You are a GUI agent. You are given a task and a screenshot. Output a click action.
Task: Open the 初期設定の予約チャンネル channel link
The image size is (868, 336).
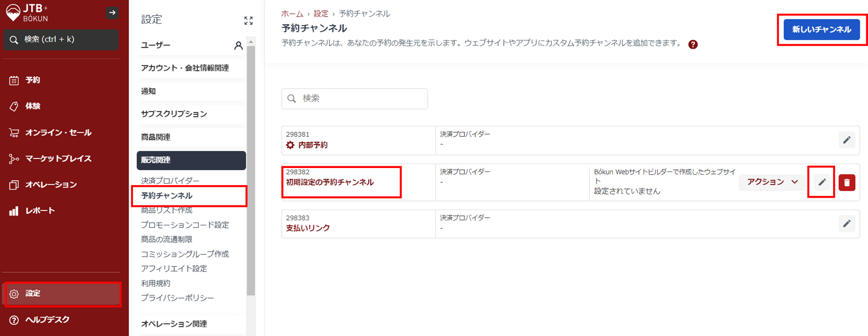[x=330, y=182]
